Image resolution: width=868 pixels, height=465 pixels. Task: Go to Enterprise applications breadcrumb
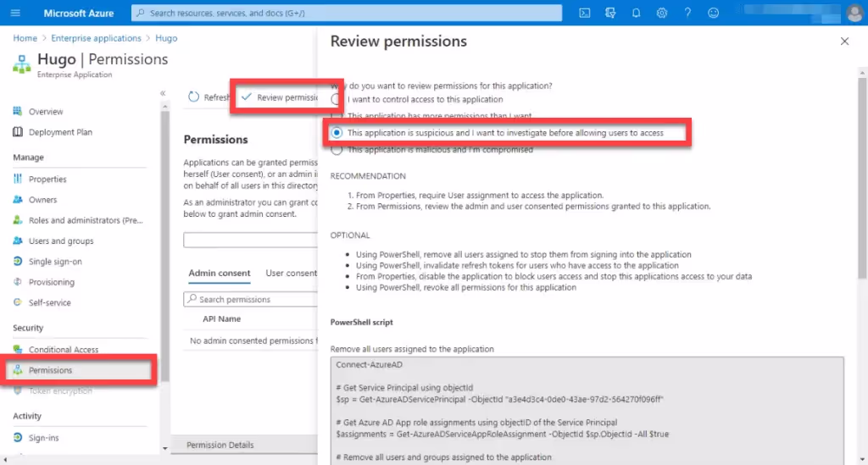[x=96, y=38]
